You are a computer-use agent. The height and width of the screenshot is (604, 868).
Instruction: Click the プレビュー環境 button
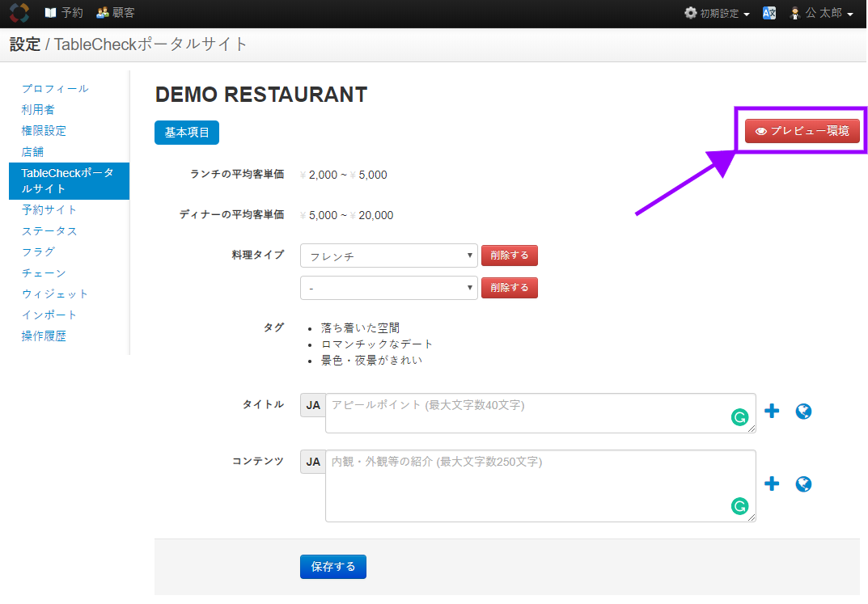click(x=802, y=131)
